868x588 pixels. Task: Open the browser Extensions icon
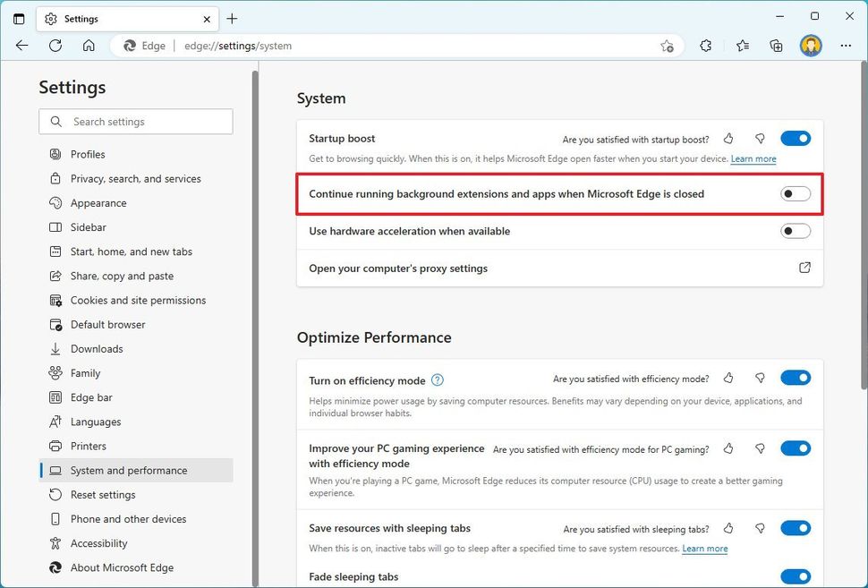(x=706, y=45)
